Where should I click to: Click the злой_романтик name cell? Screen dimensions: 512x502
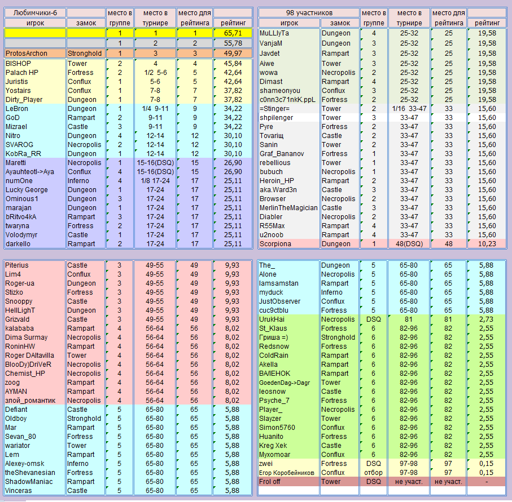tap(35, 400)
